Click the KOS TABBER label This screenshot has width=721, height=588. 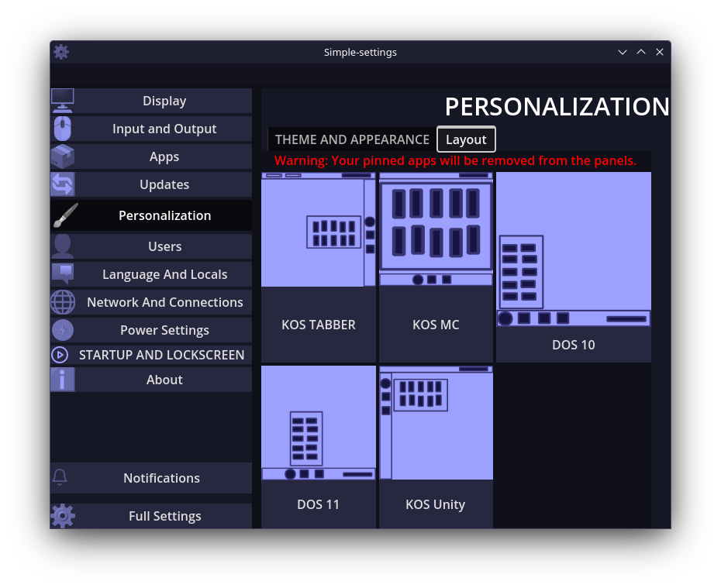[x=318, y=325]
